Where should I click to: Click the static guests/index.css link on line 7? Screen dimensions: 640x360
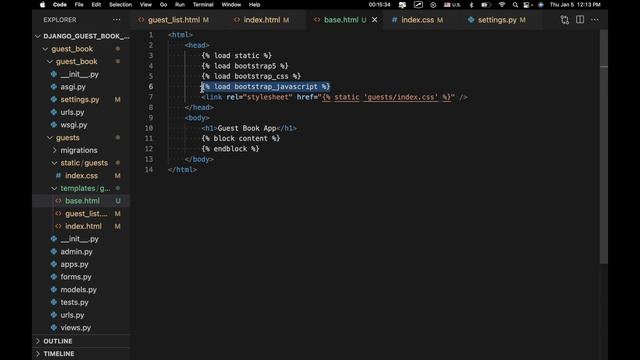click(388, 98)
